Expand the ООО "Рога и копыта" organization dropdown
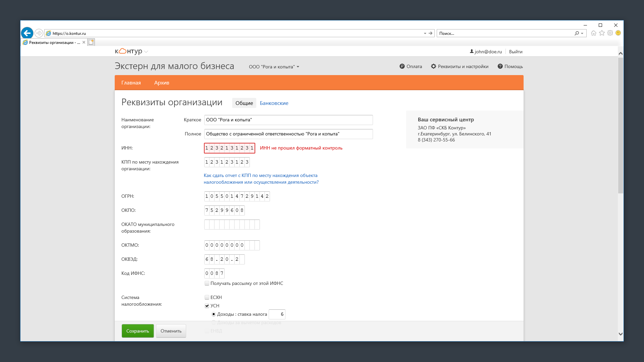Screen dimensions: 644x362 pos(274,67)
